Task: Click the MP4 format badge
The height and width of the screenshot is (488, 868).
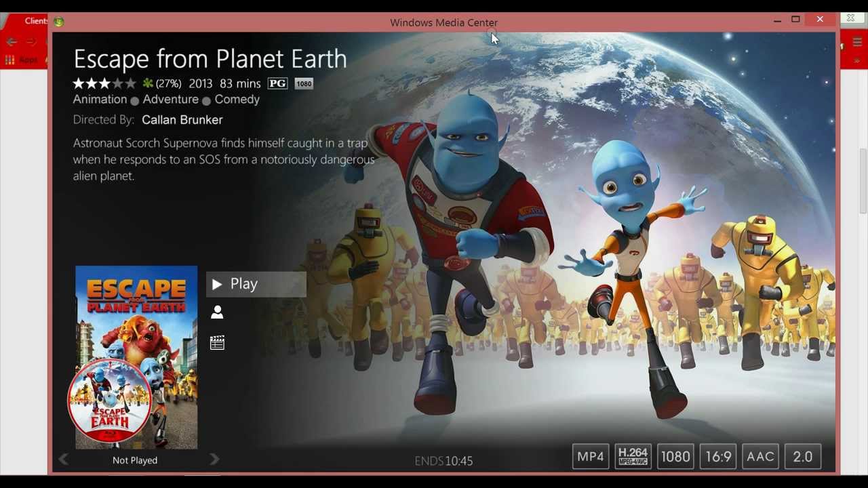Action: click(590, 457)
